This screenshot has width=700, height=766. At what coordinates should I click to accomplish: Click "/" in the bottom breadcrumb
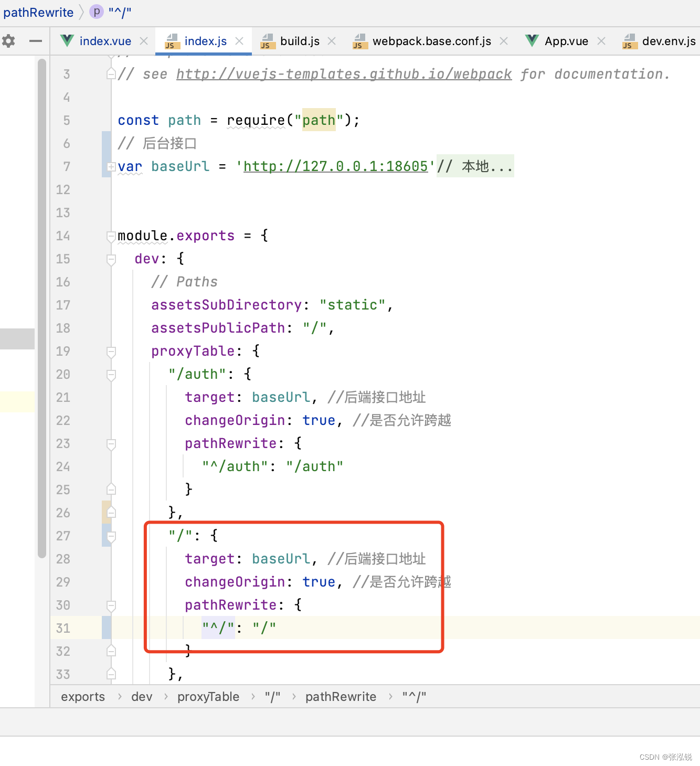(272, 697)
